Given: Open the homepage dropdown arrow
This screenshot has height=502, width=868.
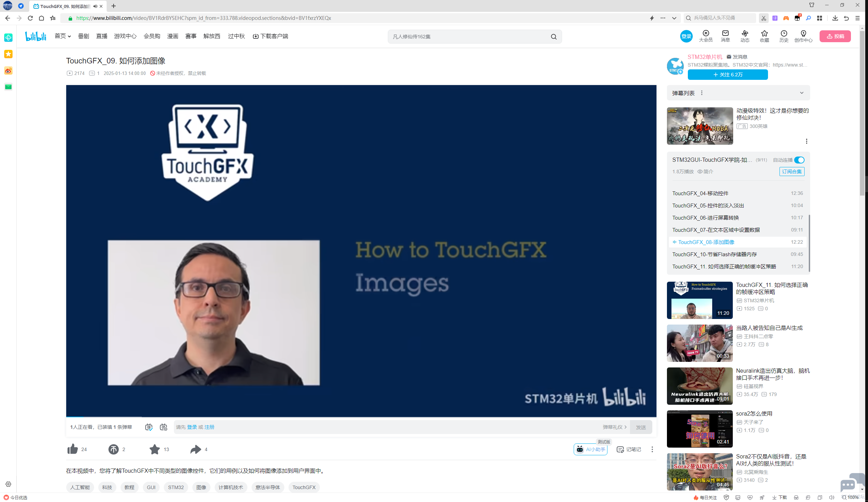Looking at the screenshot, I should [69, 36].
